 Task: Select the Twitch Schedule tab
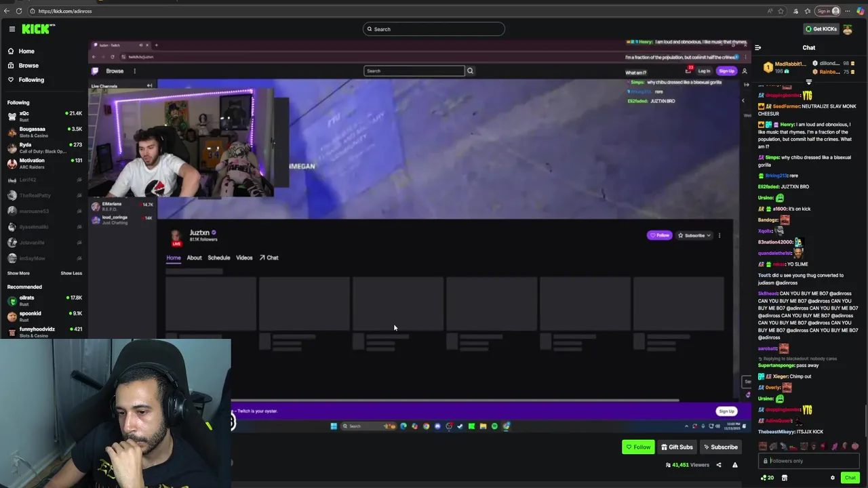click(x=218, y=258)
